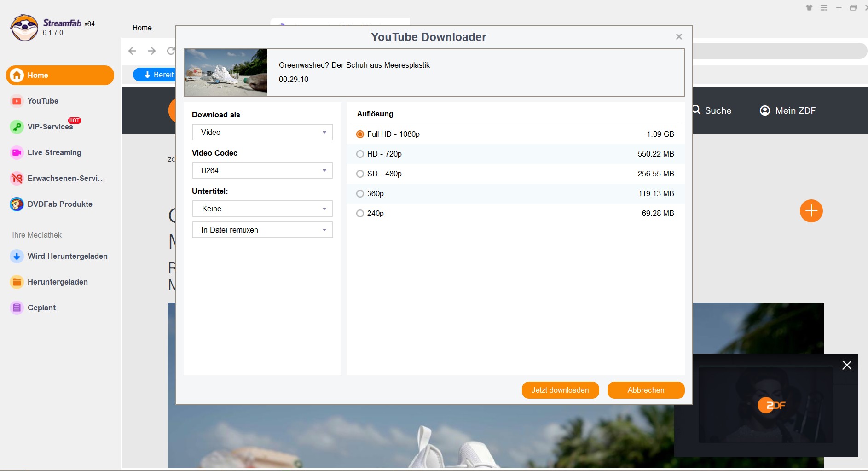Open Heruntergeladen label in sidebar
Image resolution: width=868 pixels, height=471 pixels.
click(x=58, y=282)
